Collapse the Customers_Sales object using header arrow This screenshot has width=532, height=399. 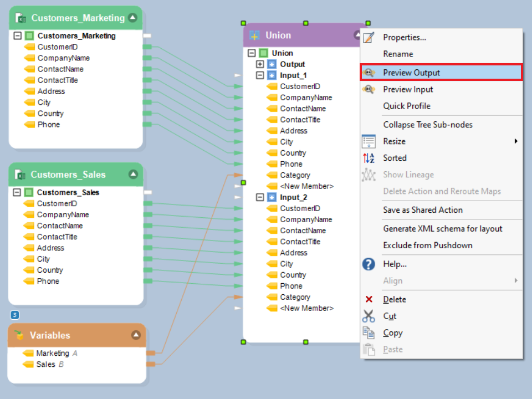coord(133,174)
